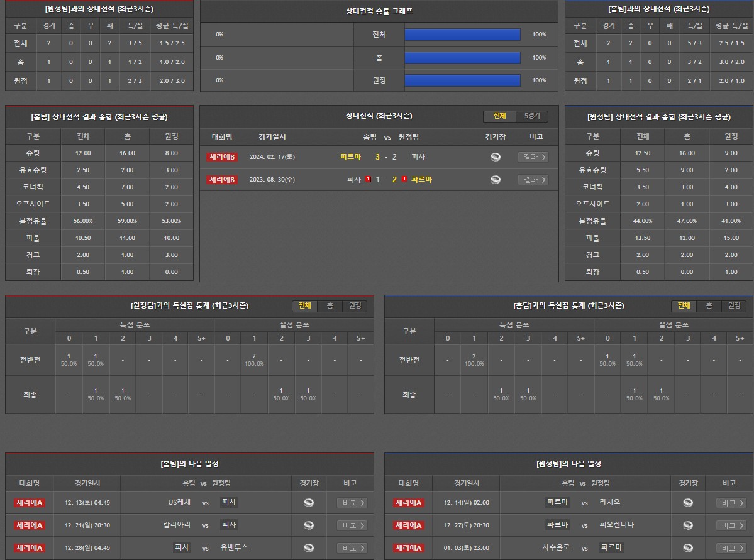The height and width of the screenshot is (560, 754).
Task: Switch to 홈 tab in [홈팀]과의 득실점 통계
Action: pos(709,306)
